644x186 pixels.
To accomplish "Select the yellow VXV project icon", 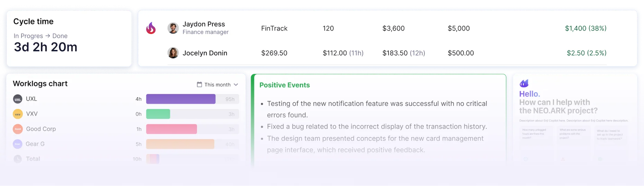I will 18,114.
